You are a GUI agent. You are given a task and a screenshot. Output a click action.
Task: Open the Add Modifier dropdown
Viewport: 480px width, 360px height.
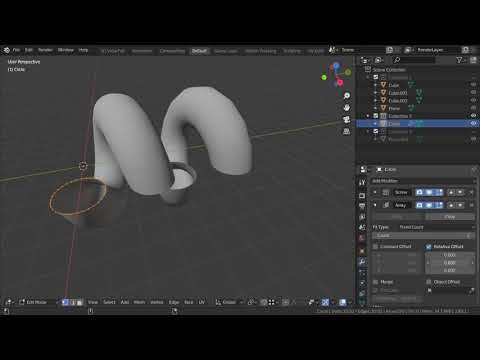click(423, 181)
